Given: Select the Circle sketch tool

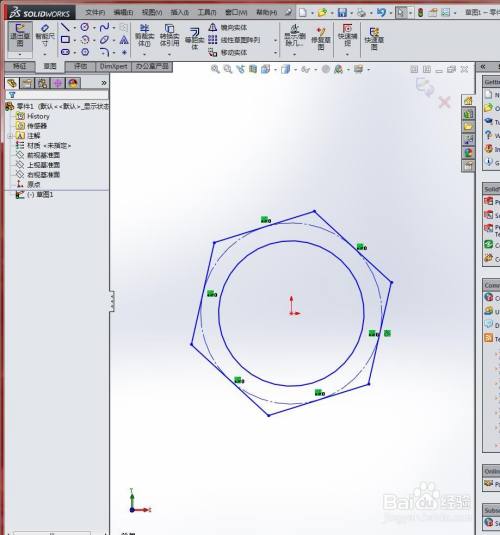Looking at the screenshot, I should (x=85, y=27).
